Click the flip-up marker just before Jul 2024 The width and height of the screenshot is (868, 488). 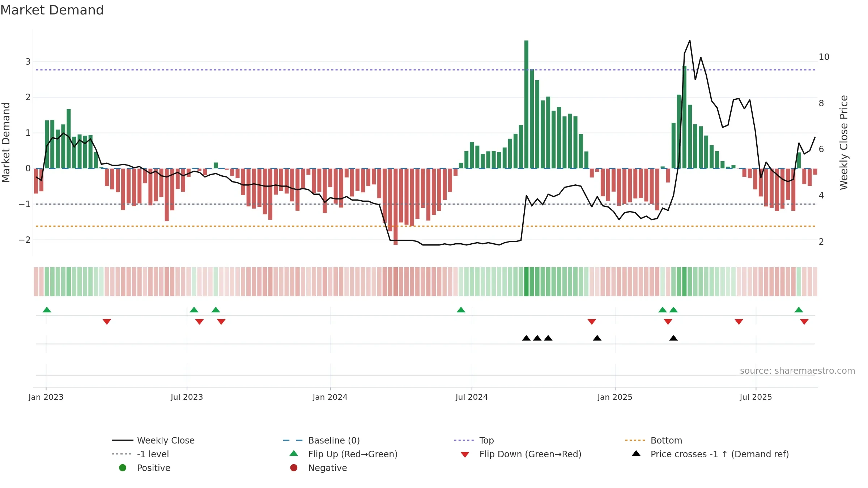pos(461,310)
